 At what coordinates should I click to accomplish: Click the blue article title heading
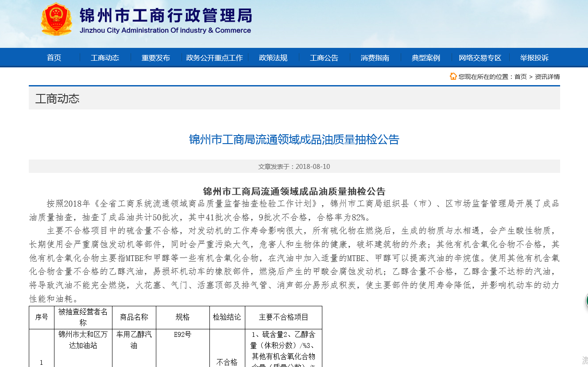pos(294,140)
